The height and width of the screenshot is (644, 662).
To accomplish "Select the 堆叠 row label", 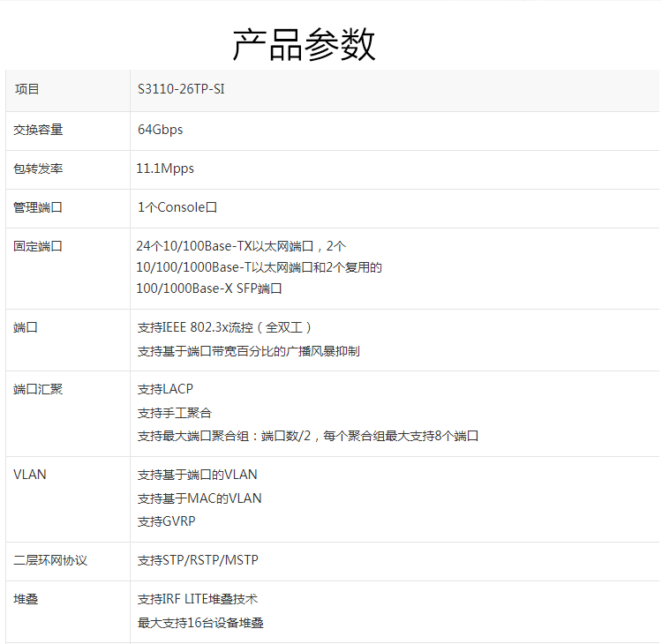I will [26, 599].
